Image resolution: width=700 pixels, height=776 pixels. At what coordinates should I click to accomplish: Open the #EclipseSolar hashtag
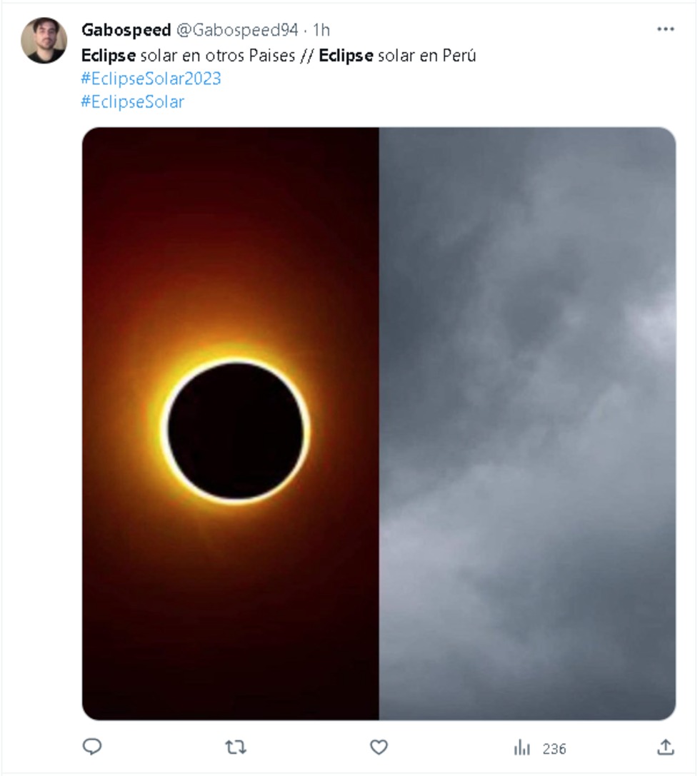131,102
